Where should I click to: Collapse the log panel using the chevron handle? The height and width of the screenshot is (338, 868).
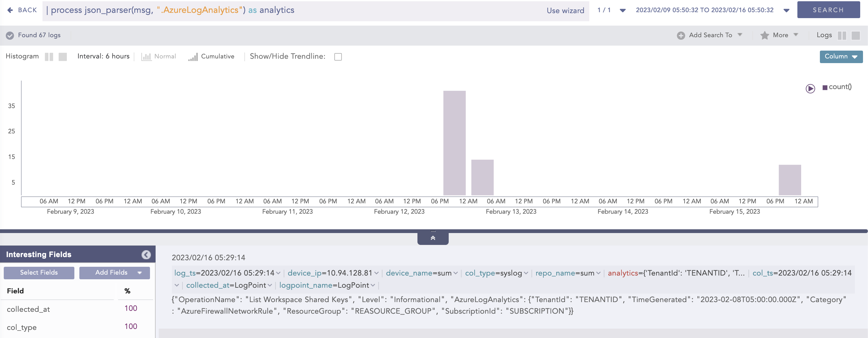point(433,238)
